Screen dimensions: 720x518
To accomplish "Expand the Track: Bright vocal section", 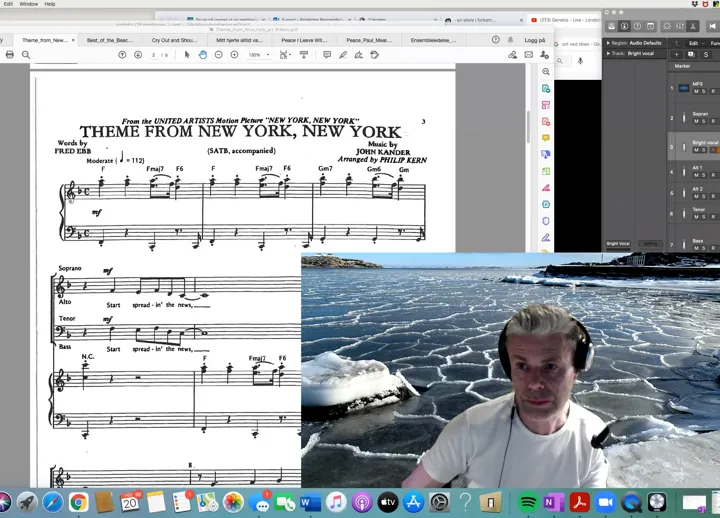I will pyautogui.click(x=609, y=53).
